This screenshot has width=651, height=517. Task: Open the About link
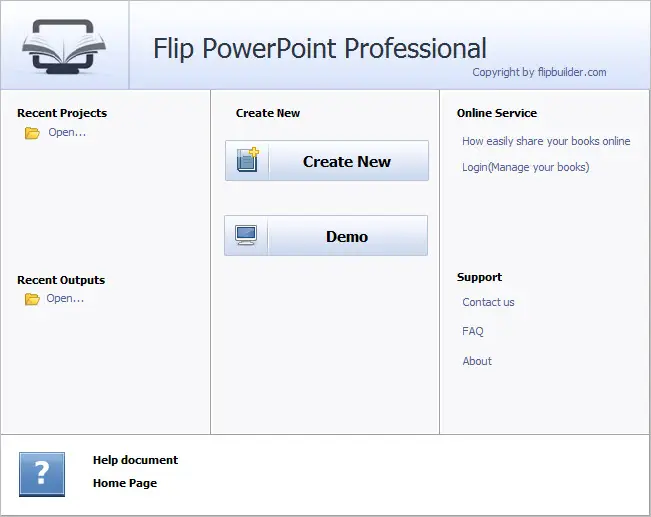pyautogui.click(x=477, y=361)
